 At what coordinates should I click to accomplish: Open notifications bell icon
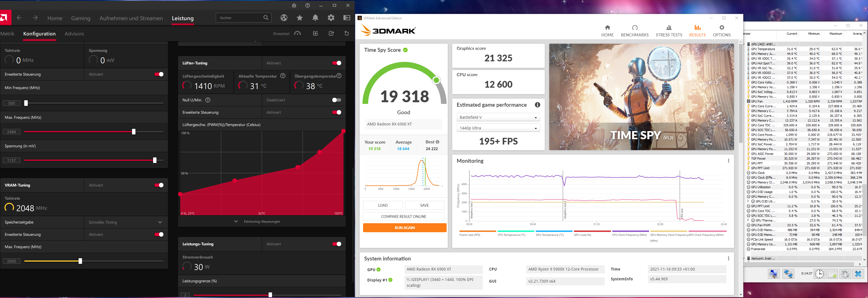(x=315, y=18)
